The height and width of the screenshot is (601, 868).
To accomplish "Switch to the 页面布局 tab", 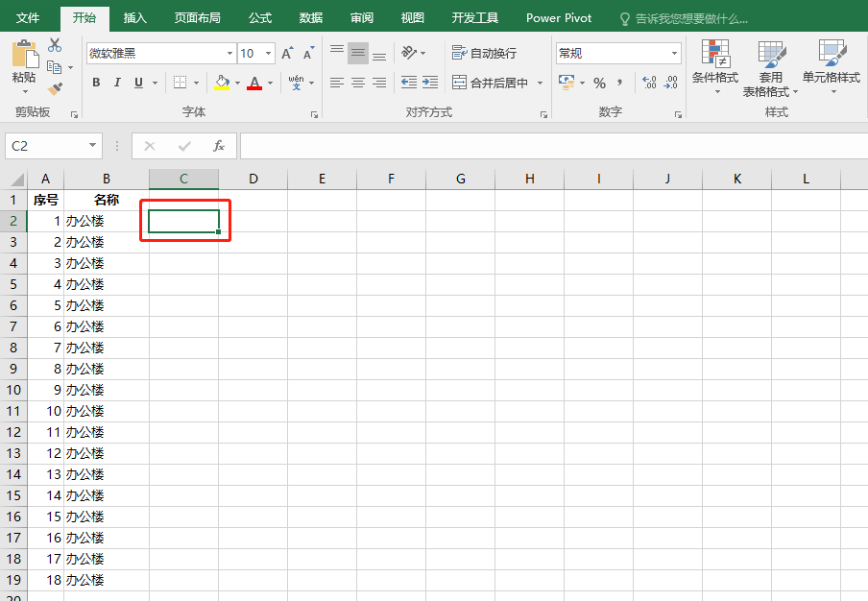I will click(x=198, y=17).
